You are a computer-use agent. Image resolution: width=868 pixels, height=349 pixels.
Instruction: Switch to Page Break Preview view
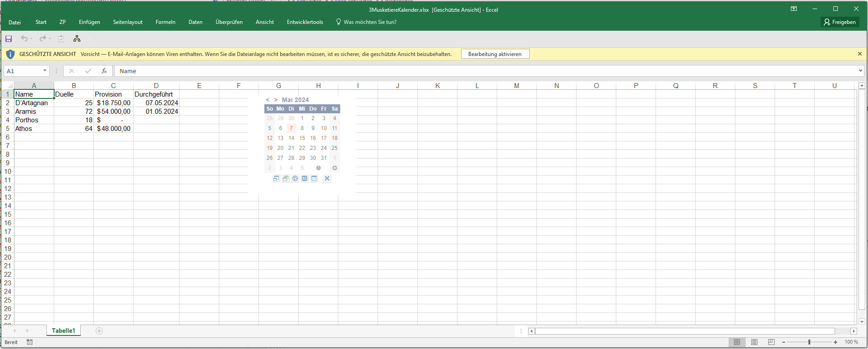pyautogui.click(x=771, y=342)
